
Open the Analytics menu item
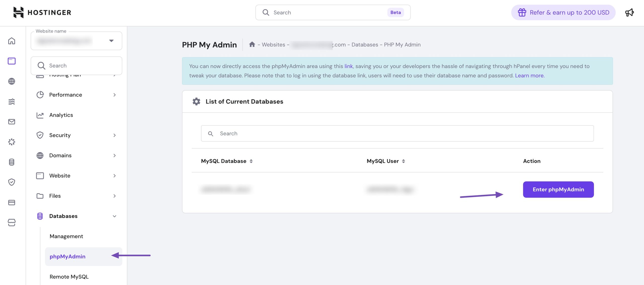coord(76,115)
